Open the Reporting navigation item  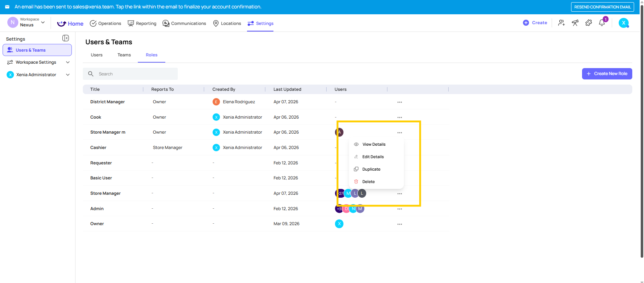[x=142, y=23]
